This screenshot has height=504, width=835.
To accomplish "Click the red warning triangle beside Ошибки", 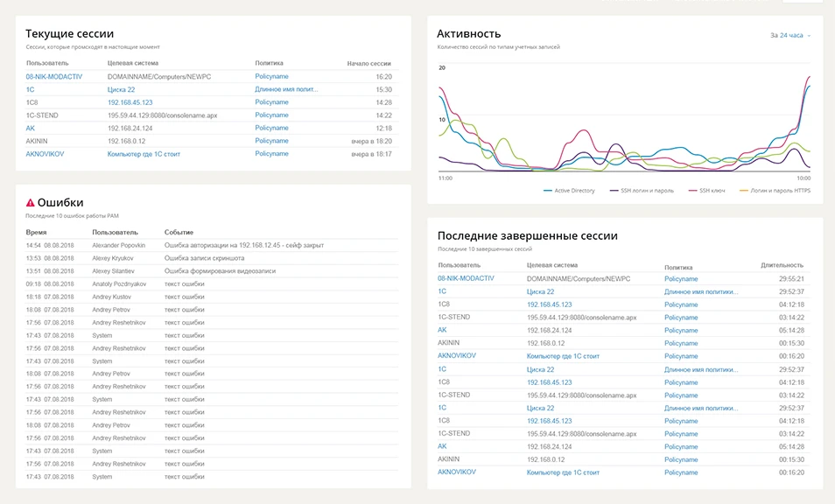I will (x=31, y=203).
